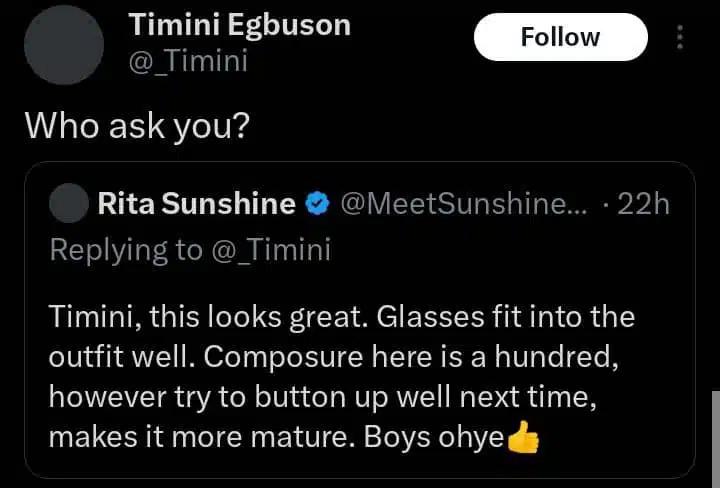Open Timini Egbuson's profile picture
This screenshot has height=488, width=720.
click(63, 44)
